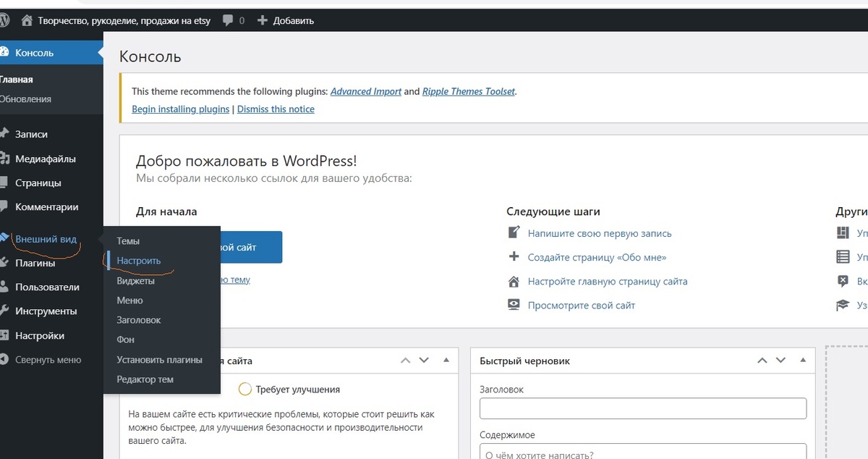Click the orange status circle by Требует улучшения
Image resolution: width=868 pixels, height=459 pixels.
click(244, 389)
